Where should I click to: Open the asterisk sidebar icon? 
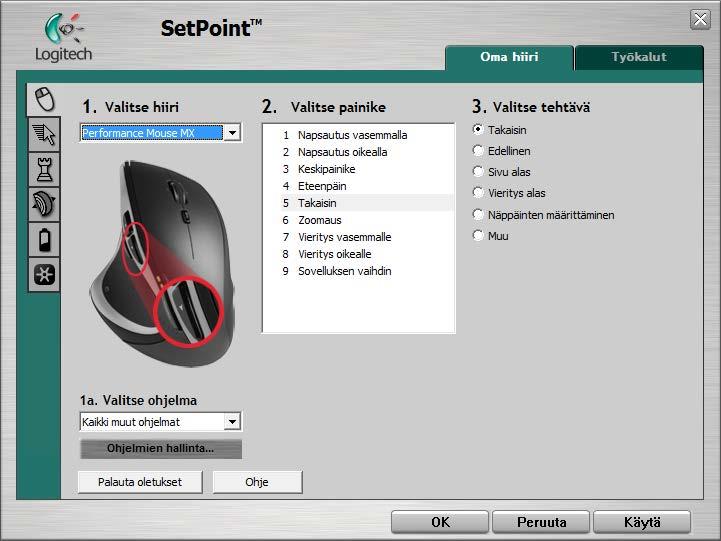coord(44,274)
